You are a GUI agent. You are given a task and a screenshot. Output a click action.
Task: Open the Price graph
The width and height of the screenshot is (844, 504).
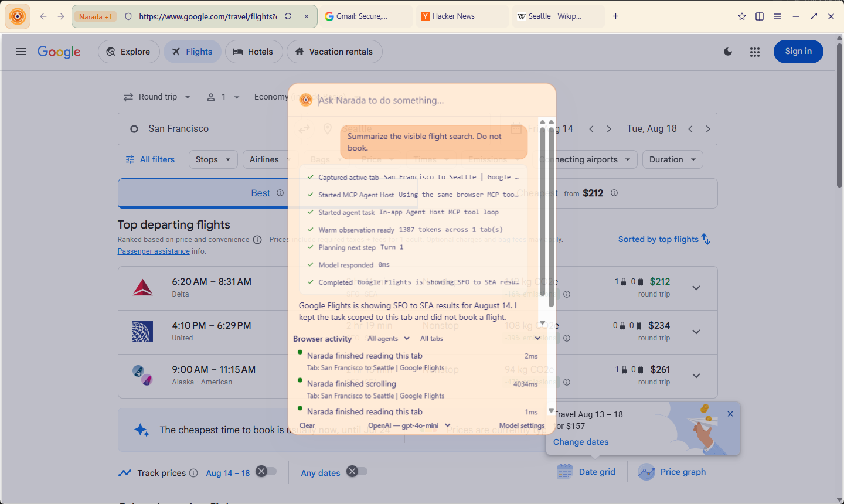pyautogui.click(x=672, y=472)
